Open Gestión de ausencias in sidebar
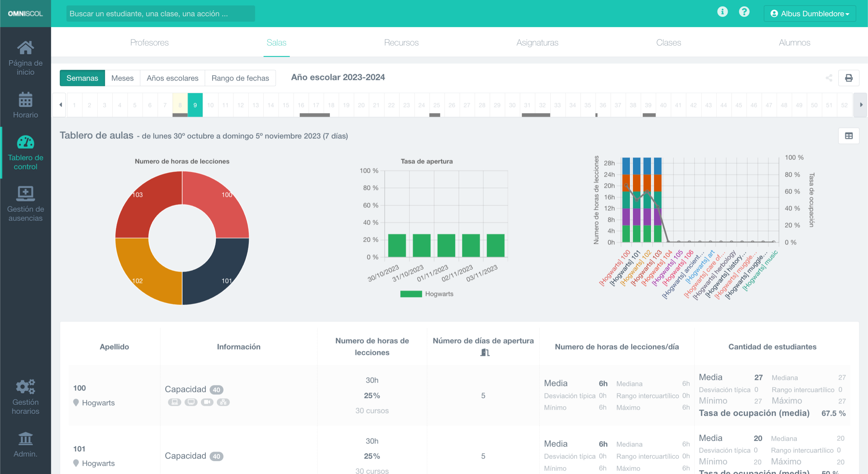This screenshot has height=474, width=868. pos(25,203)
